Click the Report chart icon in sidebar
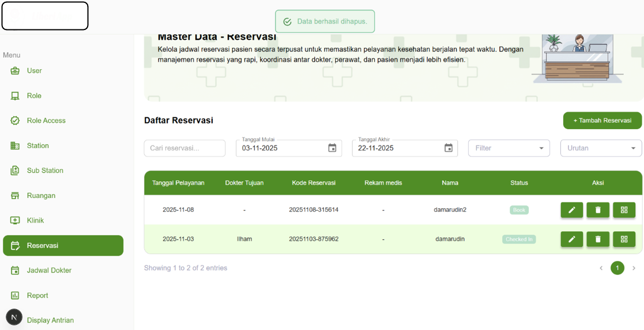The image size is (644, 330). tap(15, 295)
